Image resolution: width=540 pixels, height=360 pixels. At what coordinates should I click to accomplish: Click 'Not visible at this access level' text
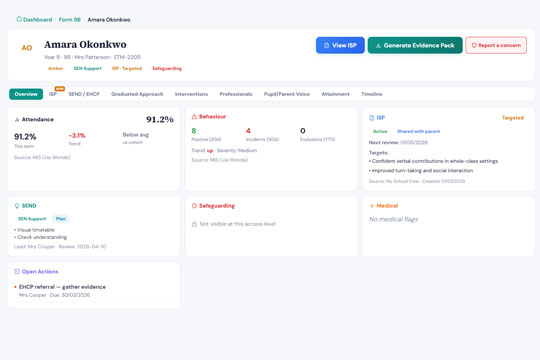point(238,224)
